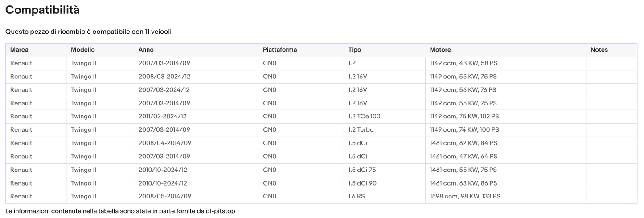Click the Anno column header
Screen dimensions: 644x218
(x=146, y=50)
